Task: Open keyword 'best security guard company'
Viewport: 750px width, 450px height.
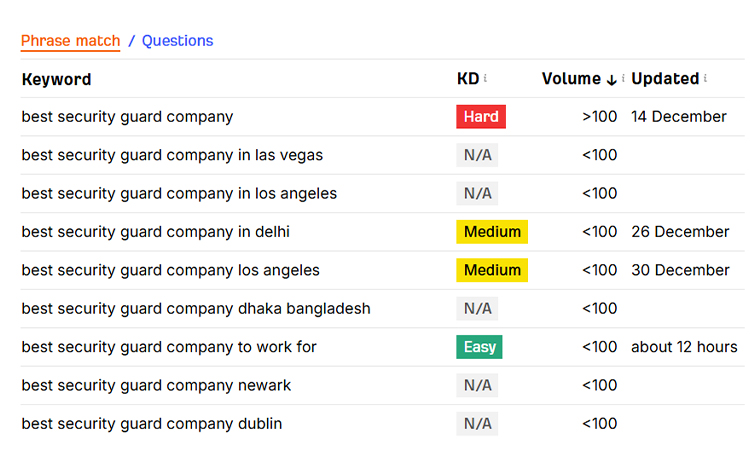Action: (127, 117)
